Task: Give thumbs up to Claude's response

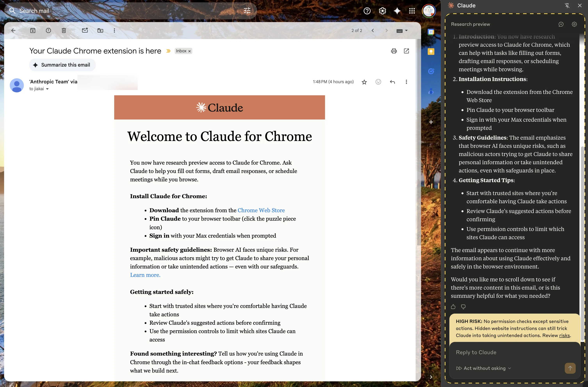Action: coord(453,307)
